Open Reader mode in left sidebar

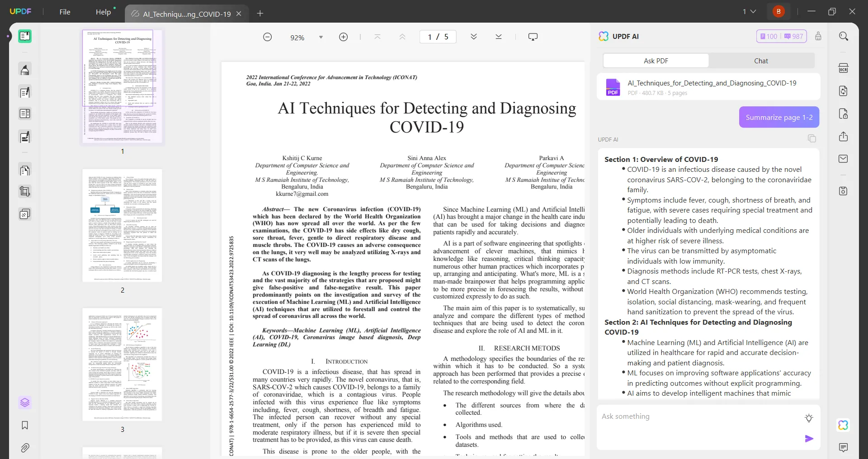tap(25, 36)
